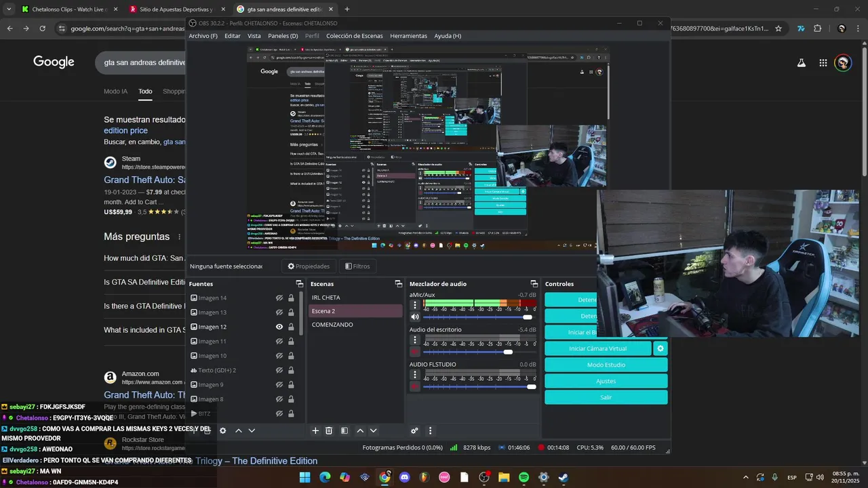Image resolution: width=868 pixels, height=488 pixels.
Task: Unmute AUDIO FLSTUDIO speaker icon
Action: point(415,386)
